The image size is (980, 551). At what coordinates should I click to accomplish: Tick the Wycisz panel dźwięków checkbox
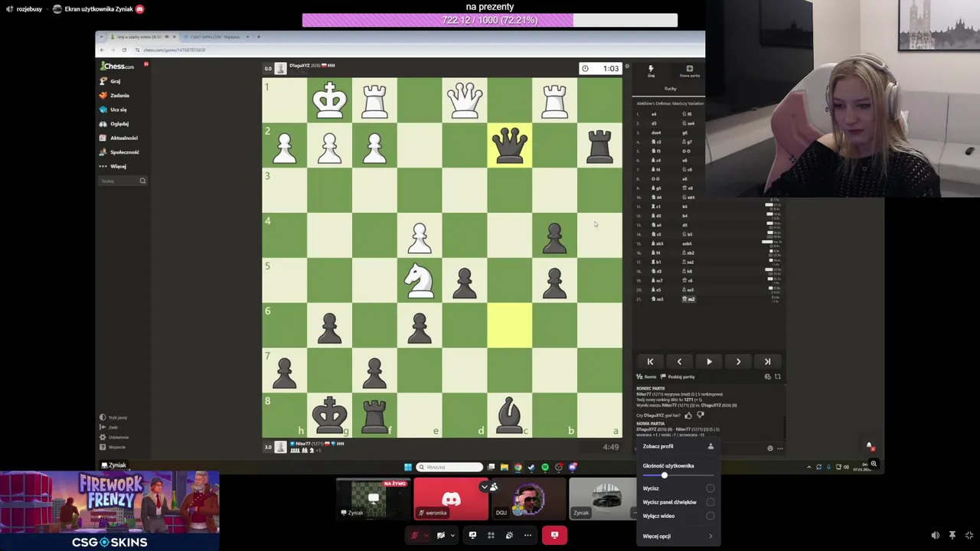click(x=710, y=502)
